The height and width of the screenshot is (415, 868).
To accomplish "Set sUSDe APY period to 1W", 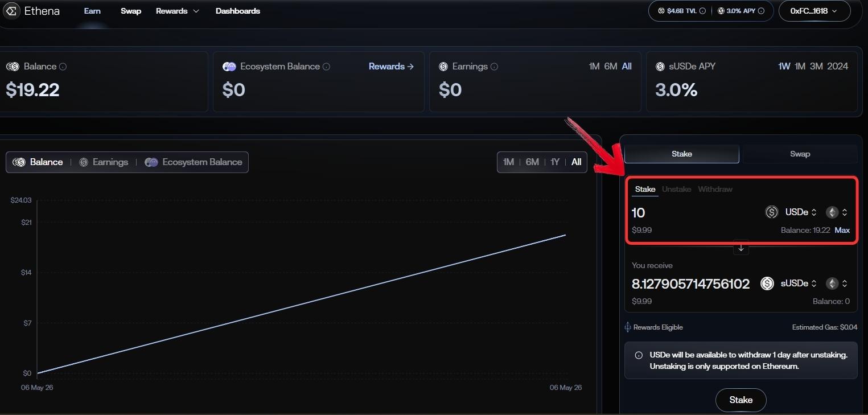I will coord(784,67).
